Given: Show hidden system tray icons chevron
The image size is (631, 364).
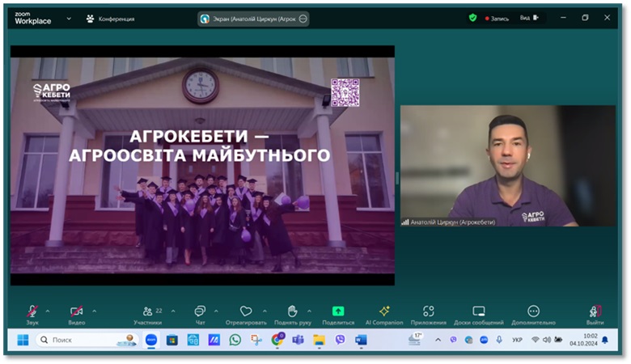Looking at the screenshot, I should [x=438, y=340].
